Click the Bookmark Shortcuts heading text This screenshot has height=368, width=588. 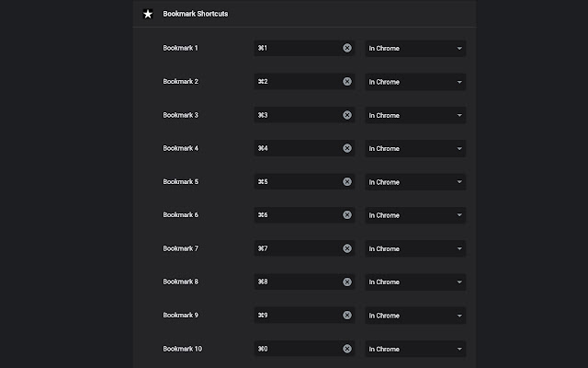196,14
